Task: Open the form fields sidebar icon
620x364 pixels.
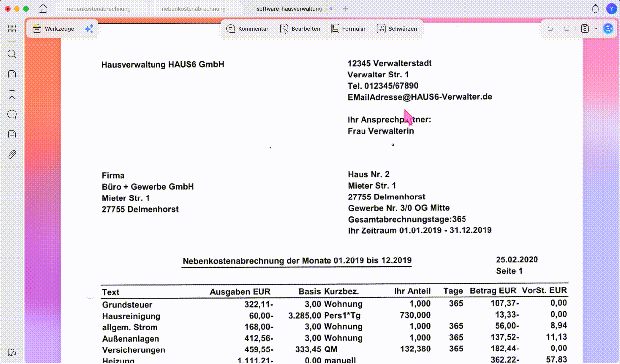Action: [x=12, y=135]
